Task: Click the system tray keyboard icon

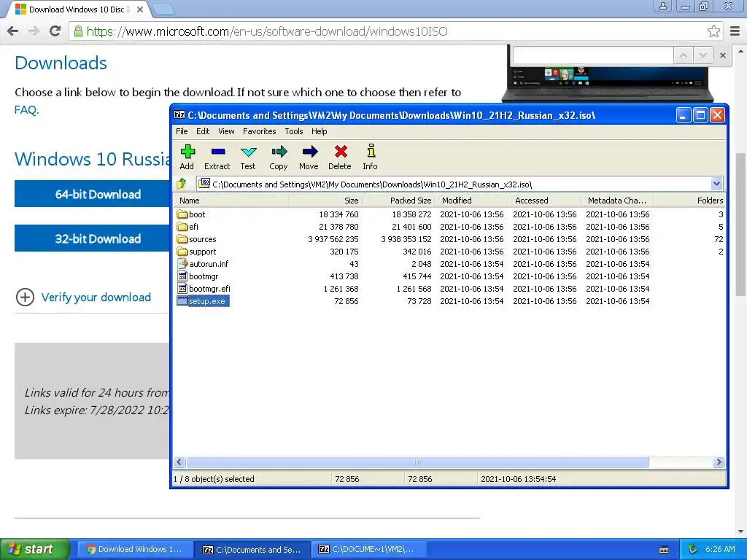Action: pos(664,550)
